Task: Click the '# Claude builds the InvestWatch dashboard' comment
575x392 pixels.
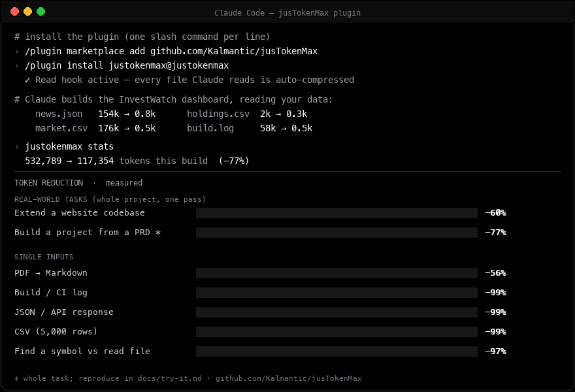Action: click(x=173, y=99)
